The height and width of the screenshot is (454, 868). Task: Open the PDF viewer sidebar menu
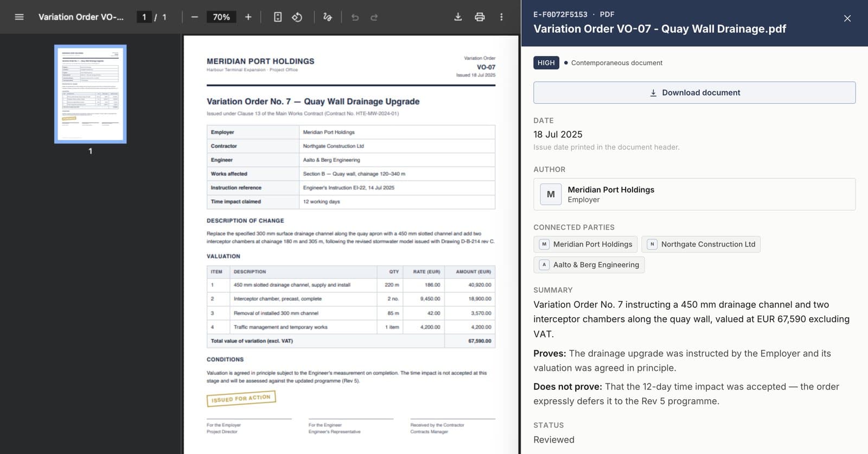tap(19, 17)
